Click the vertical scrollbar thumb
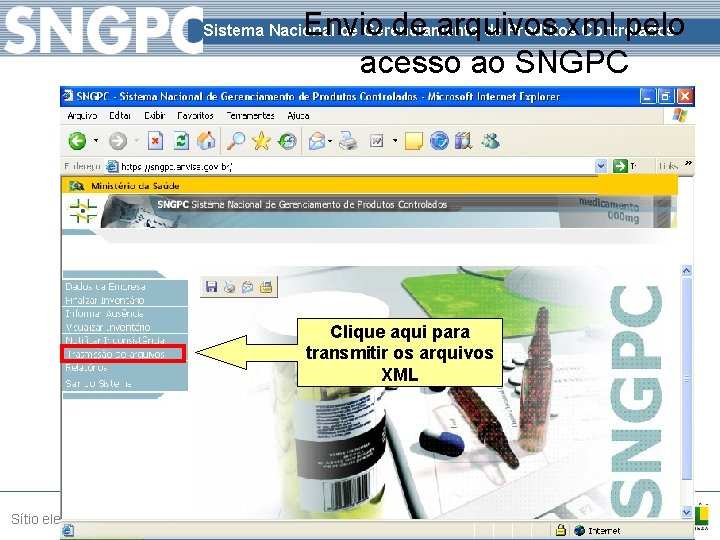720x540 pixels. tap(686, 379)
